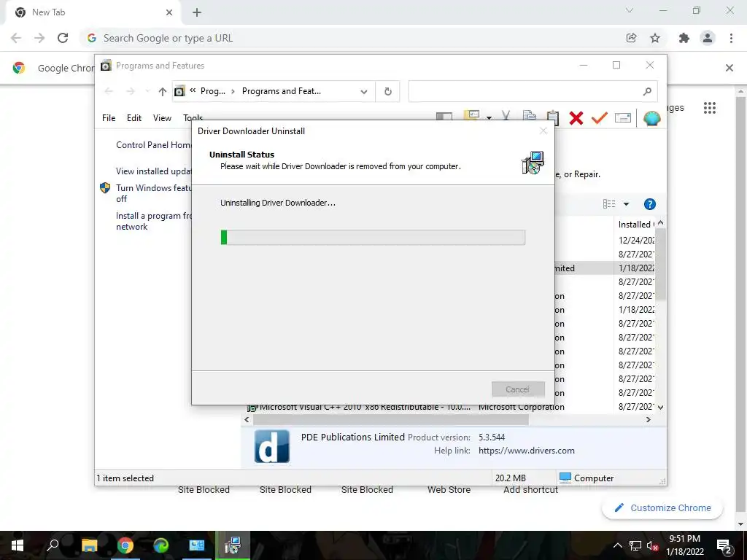Click the 'Prog...' breadcrumb segment
The width and height of the screenshot is (747, 560).
pos(213,91)
